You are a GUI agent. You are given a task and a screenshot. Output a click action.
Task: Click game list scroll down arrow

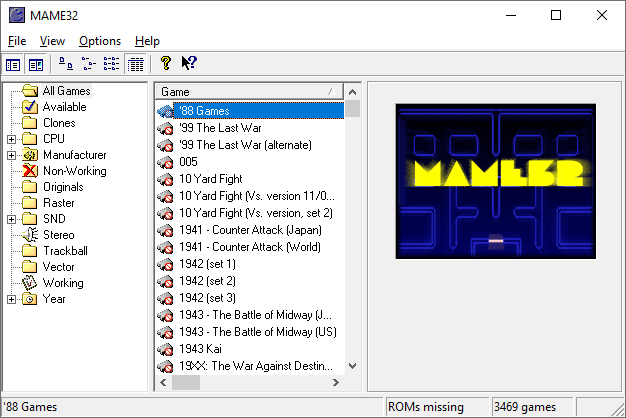[353, 366]
